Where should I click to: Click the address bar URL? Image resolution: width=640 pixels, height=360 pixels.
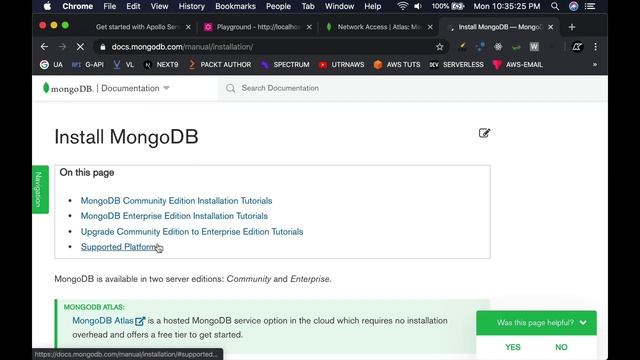point(182,47)
